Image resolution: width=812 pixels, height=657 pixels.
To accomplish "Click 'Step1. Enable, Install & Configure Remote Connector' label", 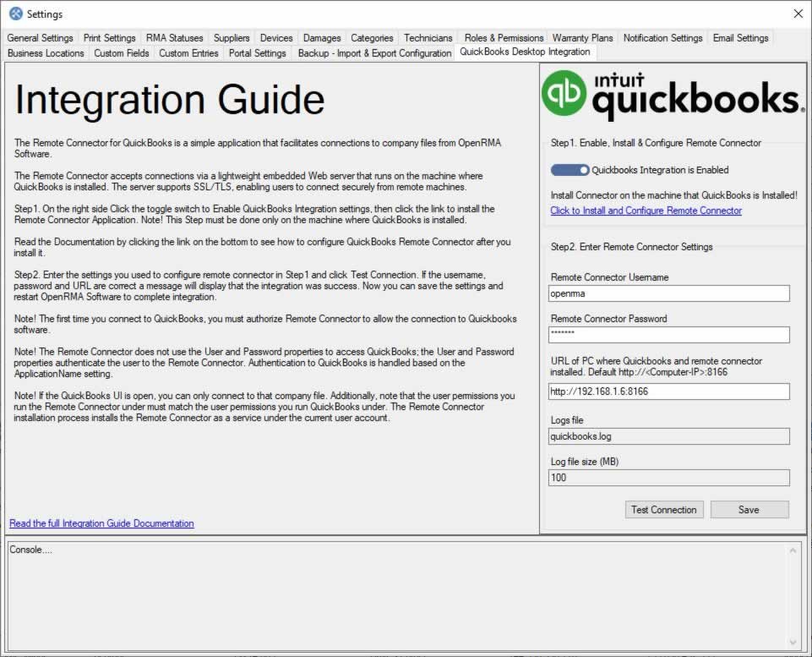I will 656,143.
